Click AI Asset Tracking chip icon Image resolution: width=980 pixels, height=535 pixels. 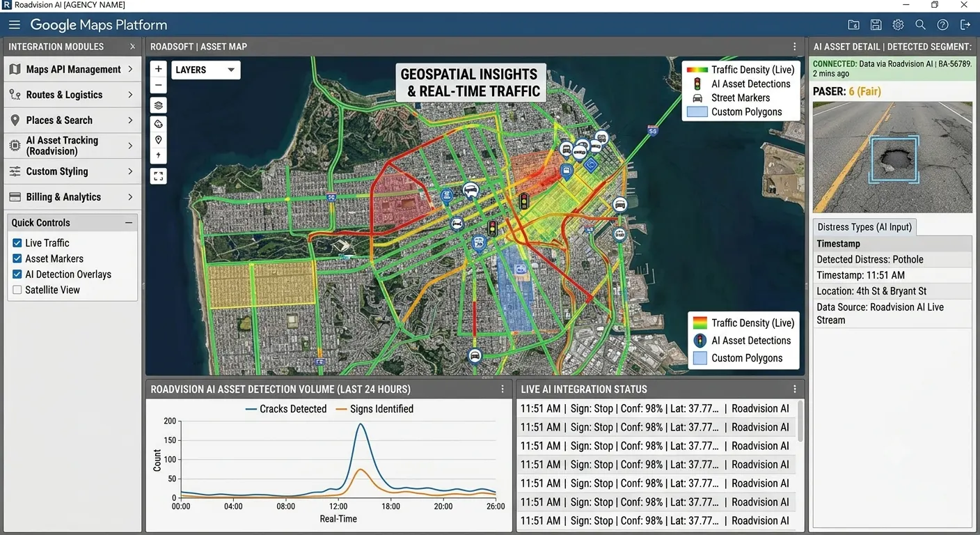click(x=15, y=146)
